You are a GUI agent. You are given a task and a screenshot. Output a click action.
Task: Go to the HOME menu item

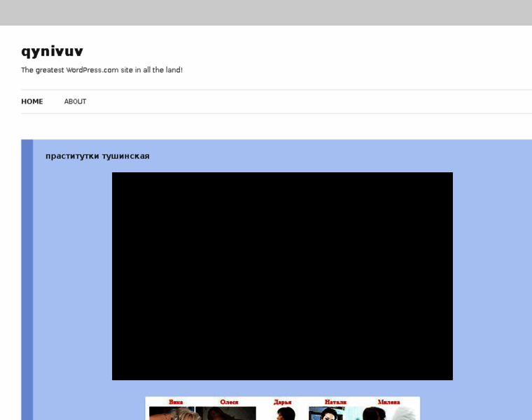pos(32,101)
